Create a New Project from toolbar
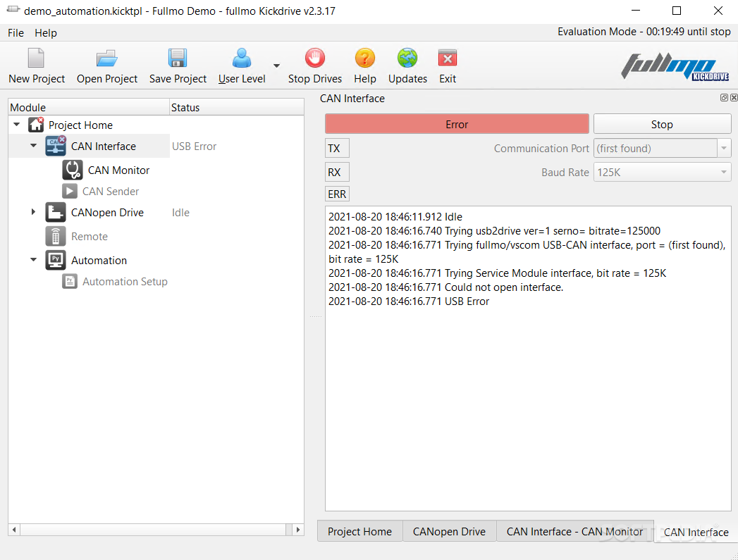Image resolution: width=738 pixels, height=560 pixels. tap(36, 58)
